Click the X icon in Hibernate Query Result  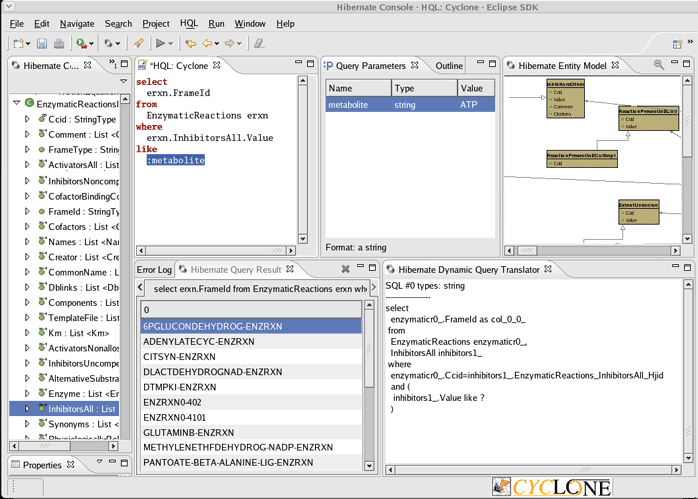pos(345,269)
